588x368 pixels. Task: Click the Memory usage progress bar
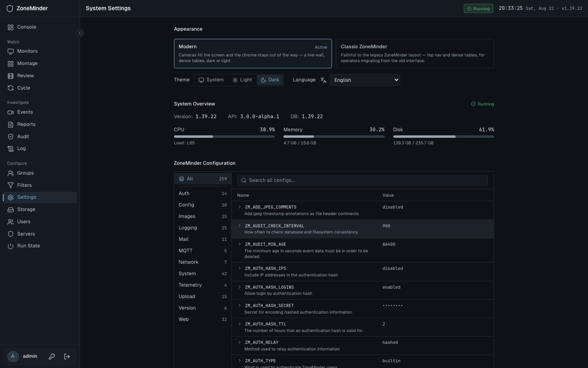[334, 137]
